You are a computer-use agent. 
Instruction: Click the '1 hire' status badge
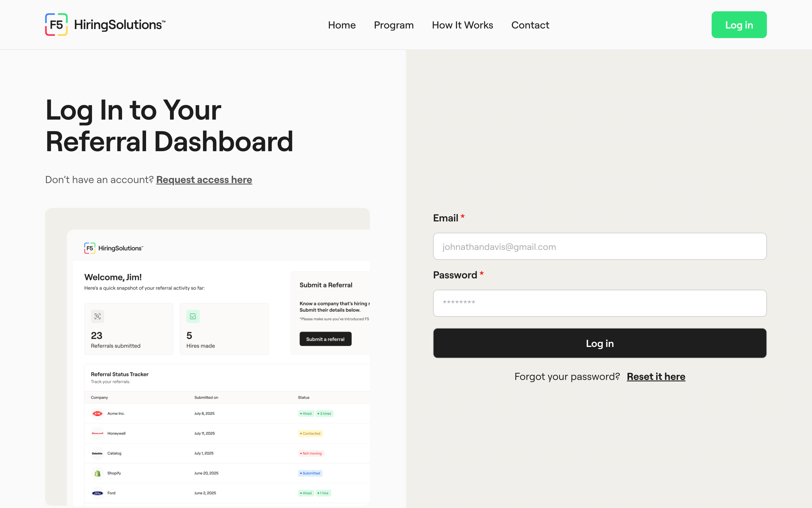(323, 493)
